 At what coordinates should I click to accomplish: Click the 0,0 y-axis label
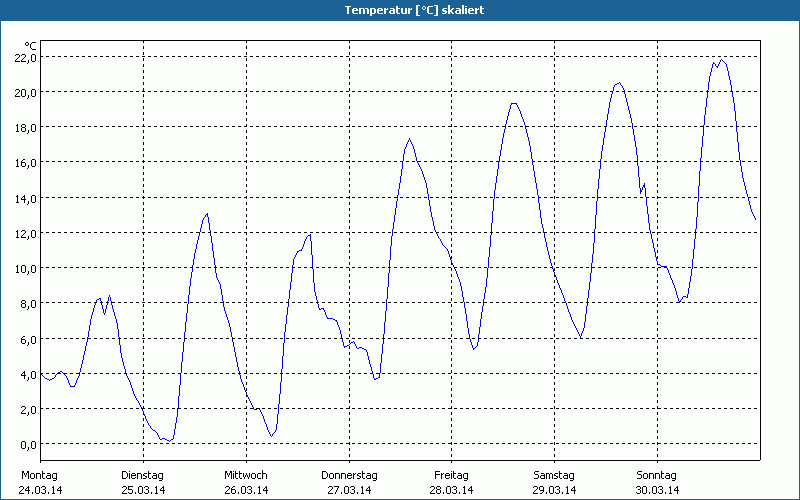click(x=27, y=444)
